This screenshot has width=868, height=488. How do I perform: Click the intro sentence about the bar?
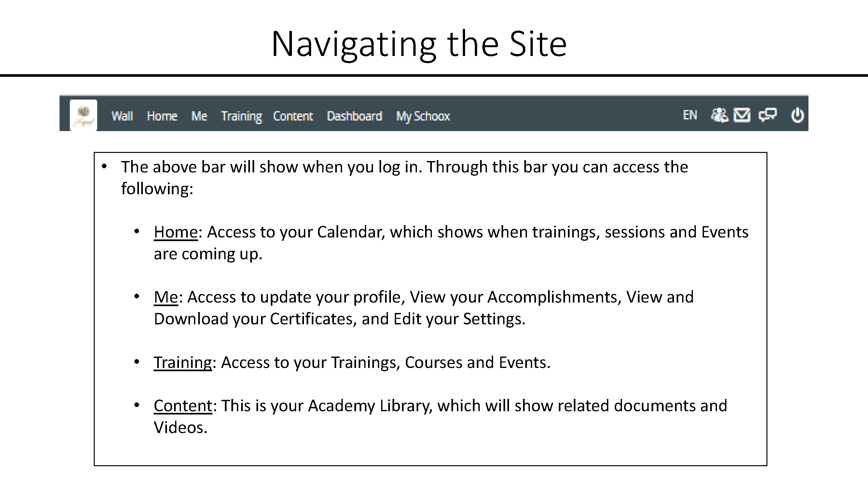coord(404,178)
